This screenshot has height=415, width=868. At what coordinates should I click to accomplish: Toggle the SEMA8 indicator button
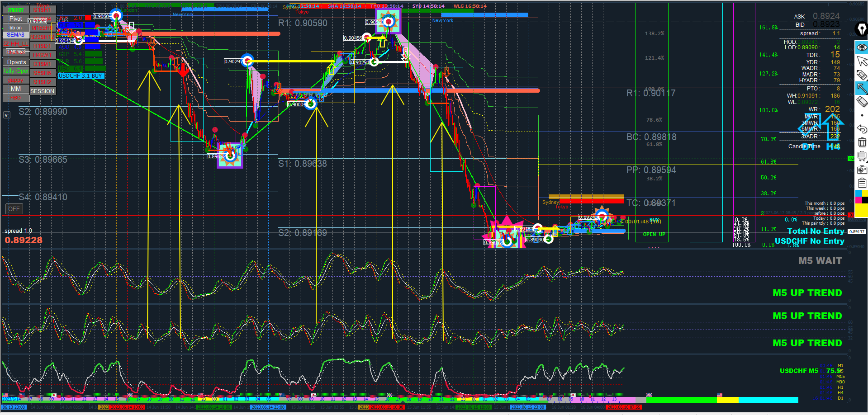[x=16, y=35]
